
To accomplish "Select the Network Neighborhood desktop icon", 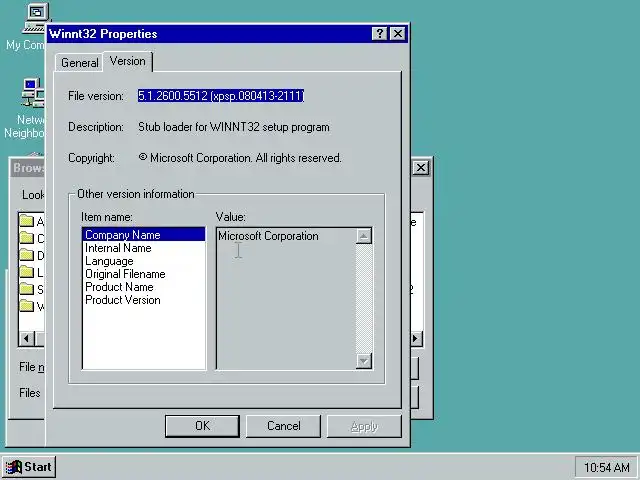I will (x=25, y=108).
